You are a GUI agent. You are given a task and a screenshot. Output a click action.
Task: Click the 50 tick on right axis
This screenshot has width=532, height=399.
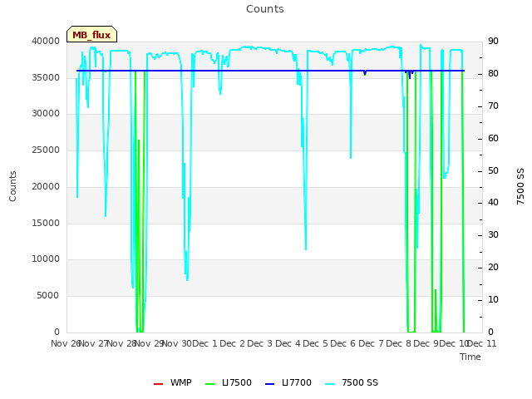[493, 171]
